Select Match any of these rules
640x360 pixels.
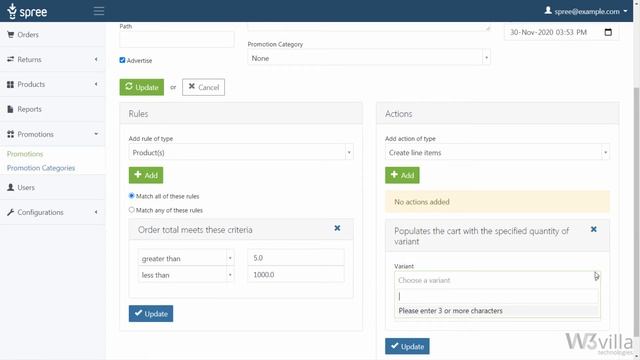[x=131, y=210]
